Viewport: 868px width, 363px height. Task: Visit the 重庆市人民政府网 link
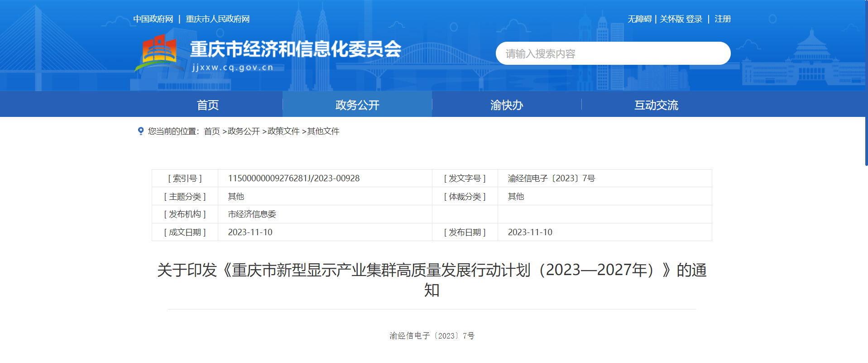pyautogui.click(x=218, y=19)
